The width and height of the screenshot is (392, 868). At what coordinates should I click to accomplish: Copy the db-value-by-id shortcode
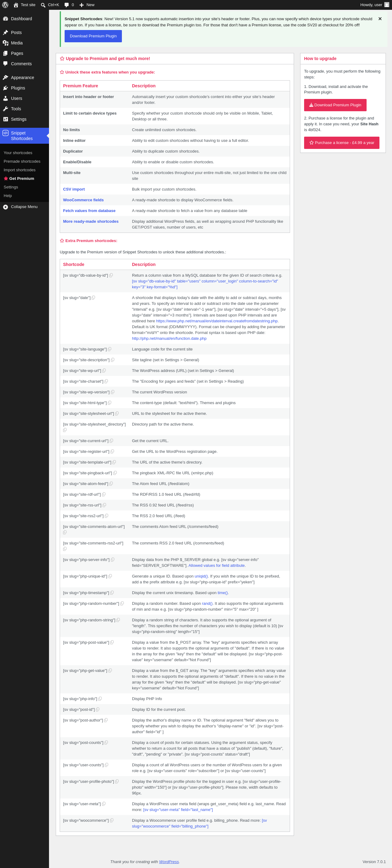point(111,275)
